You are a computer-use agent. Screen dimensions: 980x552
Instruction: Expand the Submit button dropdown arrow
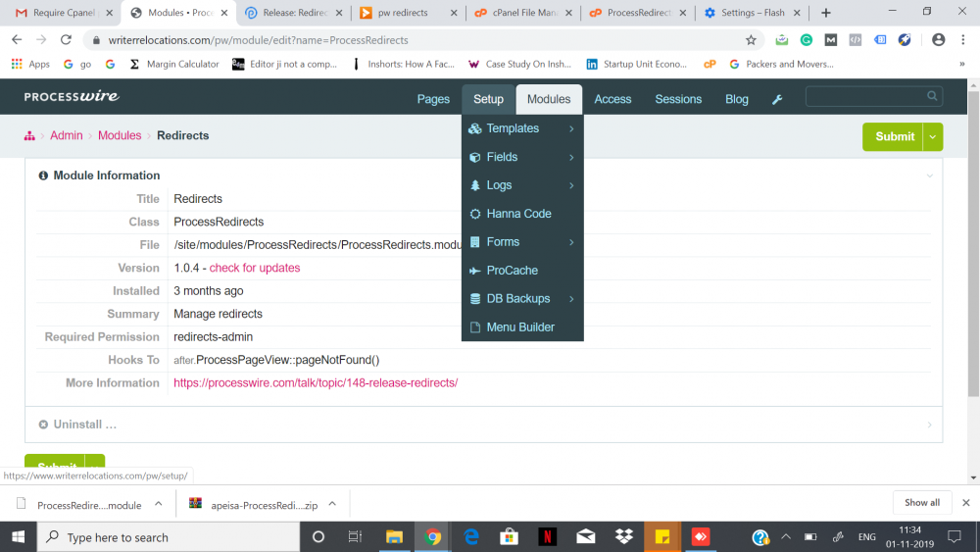(932, 136)
